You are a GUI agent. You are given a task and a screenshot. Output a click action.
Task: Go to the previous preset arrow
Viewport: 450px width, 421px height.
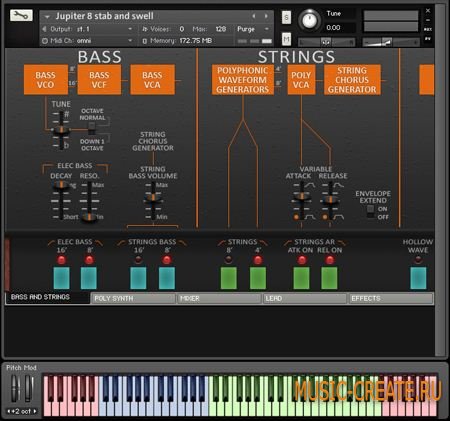[x=254, y=16]
